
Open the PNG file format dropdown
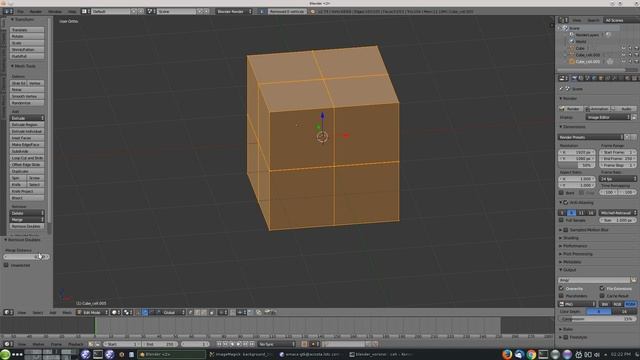(x=577, y=304)
